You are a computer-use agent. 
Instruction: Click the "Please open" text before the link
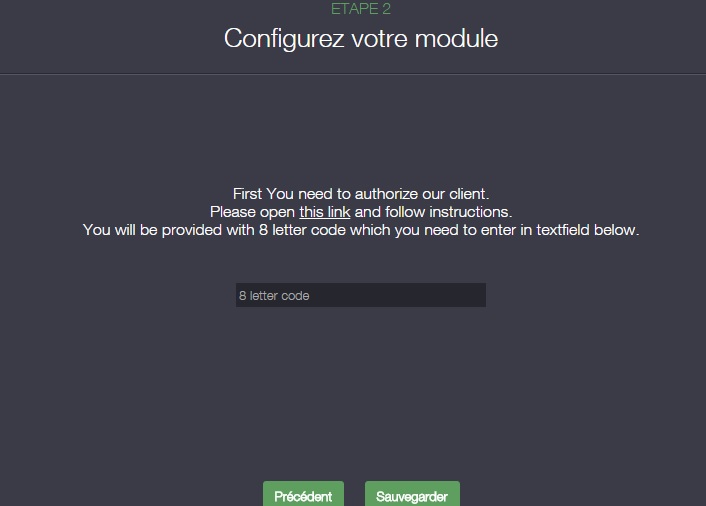[x=252, y=212]
